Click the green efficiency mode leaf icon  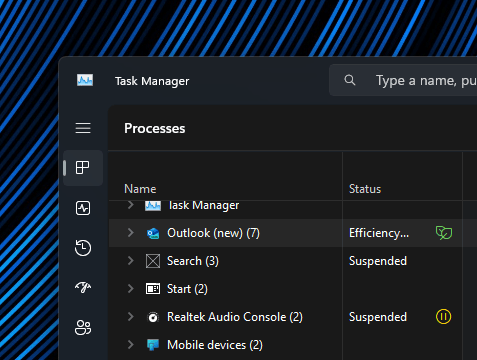[444, 233]
